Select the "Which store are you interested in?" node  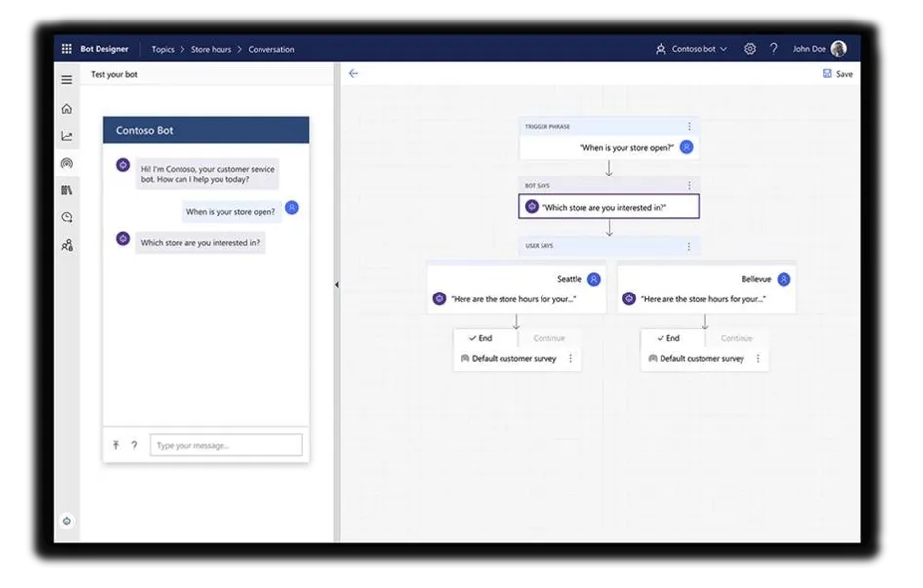(x=609, y=207)
